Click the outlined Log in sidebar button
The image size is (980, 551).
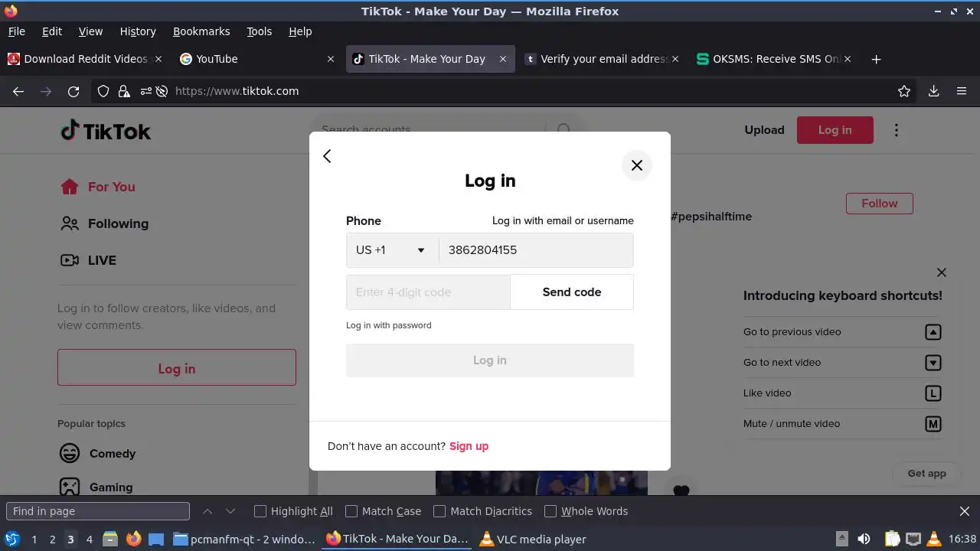177,367
